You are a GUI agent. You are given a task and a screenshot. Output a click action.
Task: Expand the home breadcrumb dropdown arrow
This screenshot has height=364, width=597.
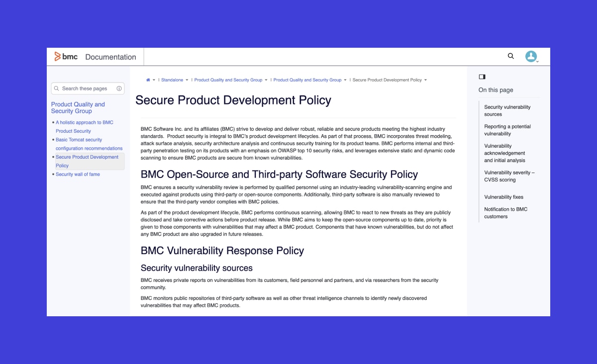coord(154,80)
